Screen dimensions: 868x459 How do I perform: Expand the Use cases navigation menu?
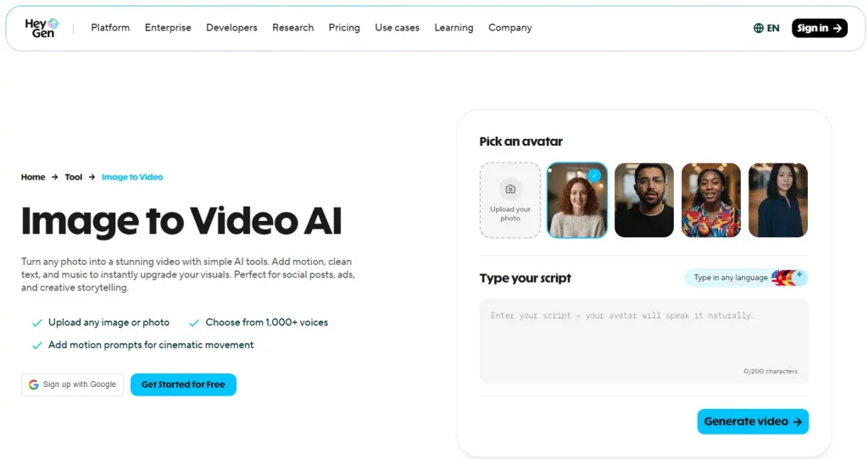point(397,28)
